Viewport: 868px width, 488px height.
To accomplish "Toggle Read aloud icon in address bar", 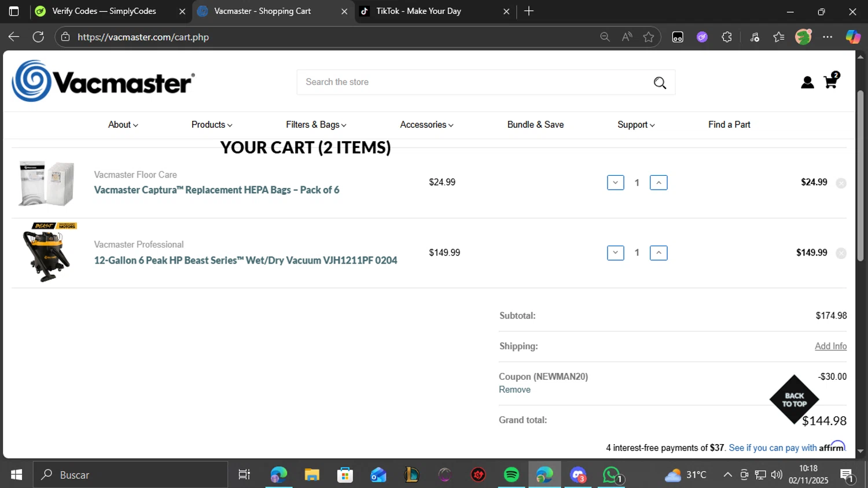I will [x=627, y=37].
